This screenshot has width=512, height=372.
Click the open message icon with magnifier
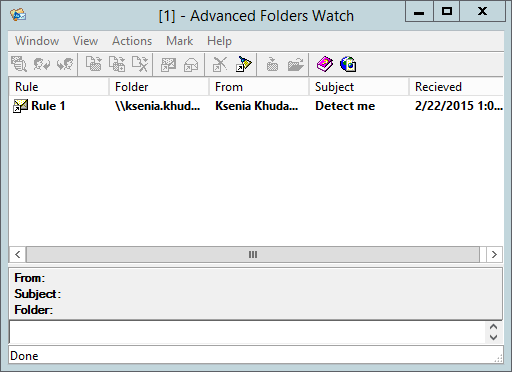19,64
